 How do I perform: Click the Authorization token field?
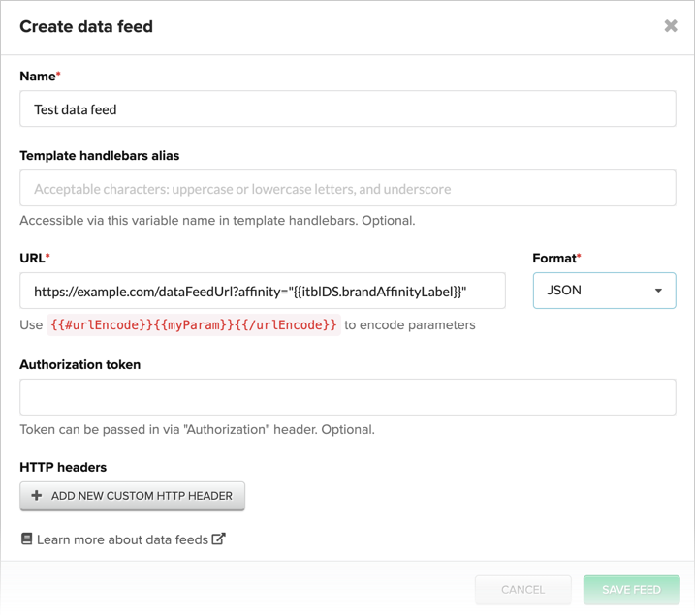point(347,397)
